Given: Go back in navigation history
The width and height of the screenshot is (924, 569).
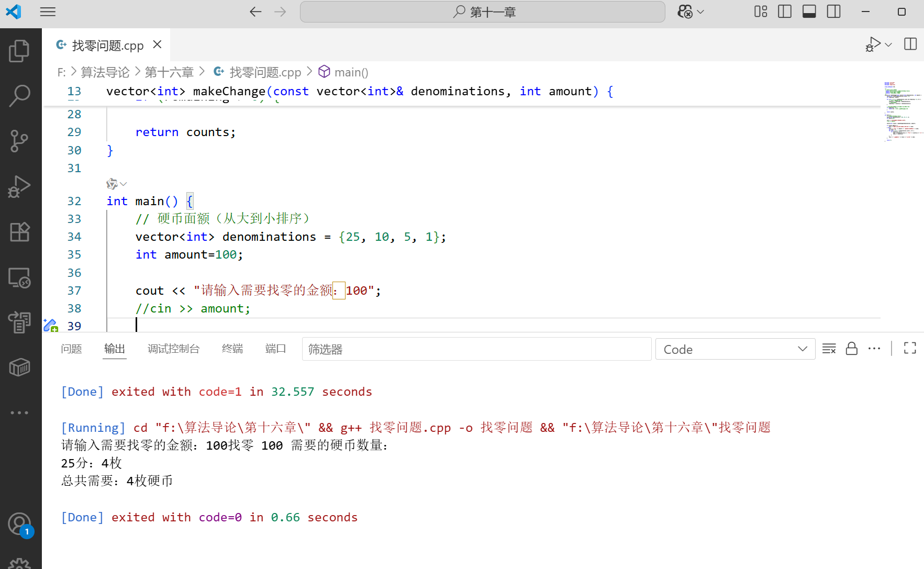Looking at the screenshot, I should click(255, 12).
